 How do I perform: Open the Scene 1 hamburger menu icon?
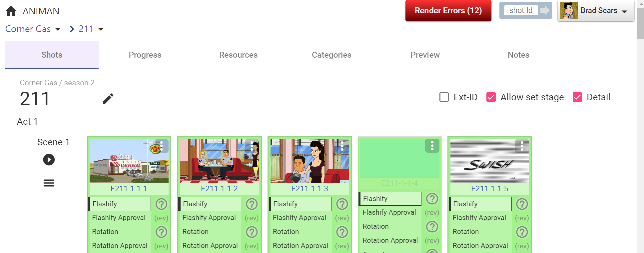click(49, 183)
